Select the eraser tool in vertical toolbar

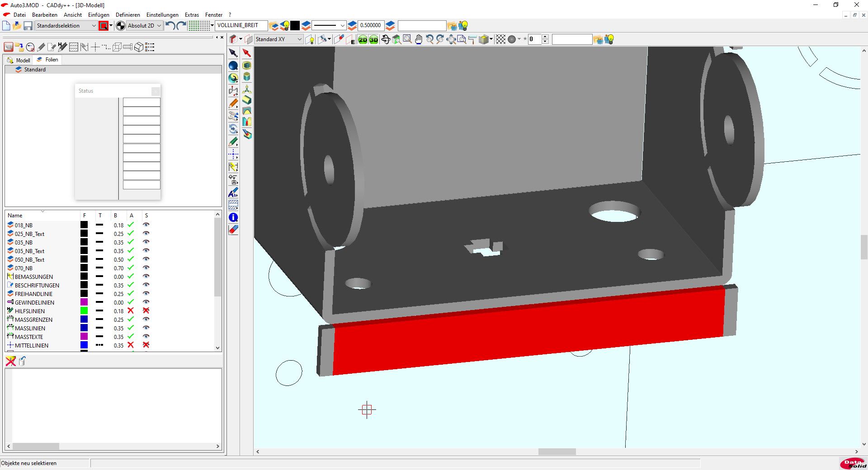click(x=233, y=230)
